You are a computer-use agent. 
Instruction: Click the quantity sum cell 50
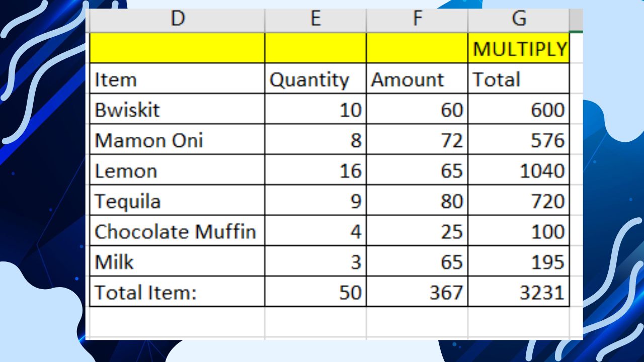point(315,292)
